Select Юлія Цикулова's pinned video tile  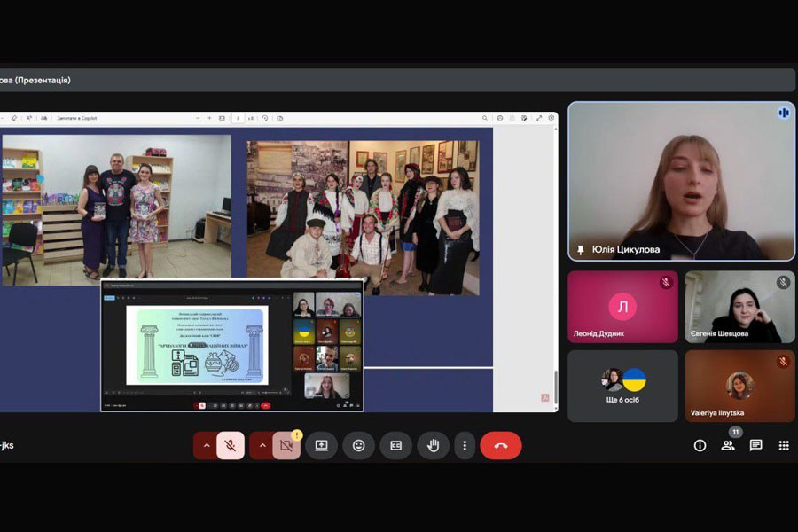[x=681, y=182]
